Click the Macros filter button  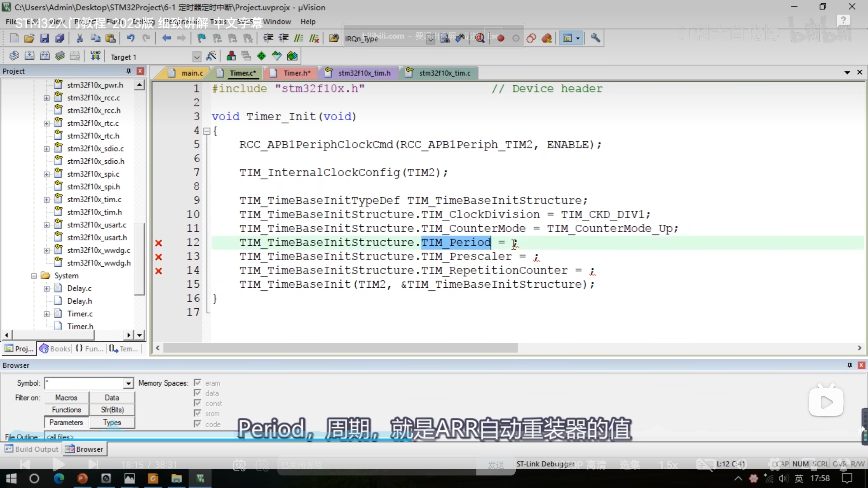click(x=66, y=398)
